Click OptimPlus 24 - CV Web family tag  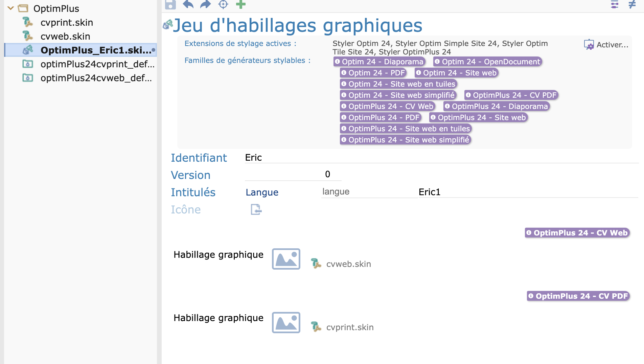click(x=387, y=106)
